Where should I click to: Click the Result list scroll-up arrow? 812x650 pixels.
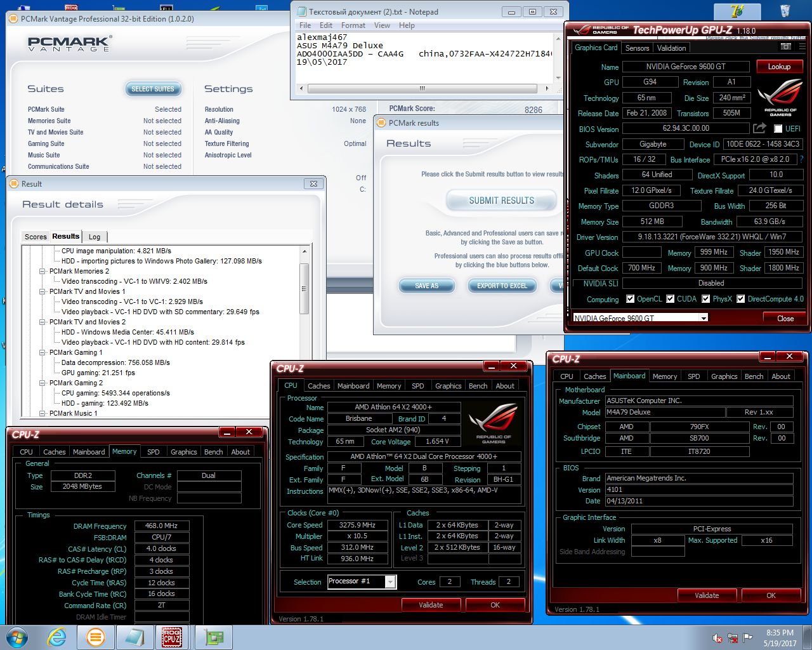pyautogui.click(x=304, y=251)
